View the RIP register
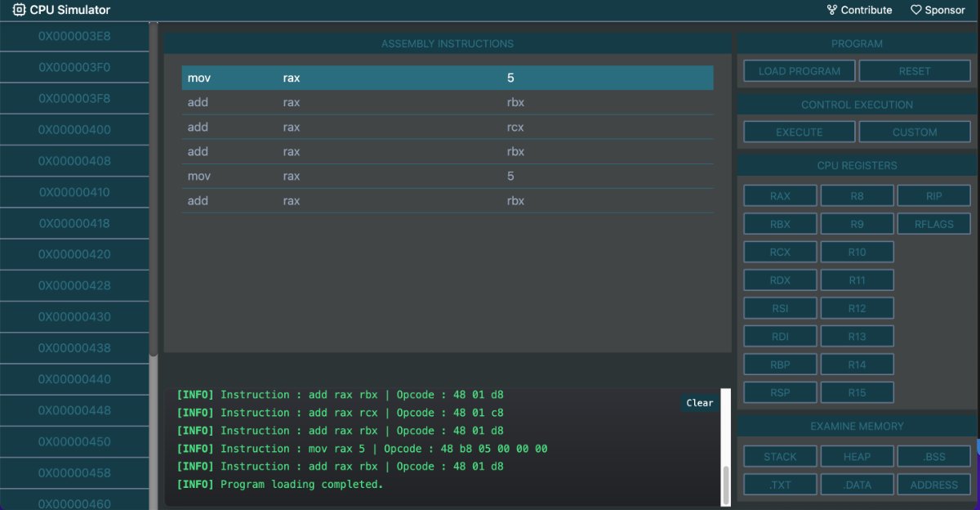Viewport: 980px width, 510px height. coord(933,195)
